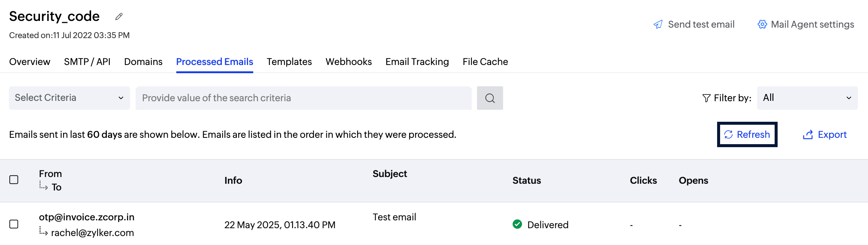Click the Send test email link
The image size is (868, 245).
(701, 25)
